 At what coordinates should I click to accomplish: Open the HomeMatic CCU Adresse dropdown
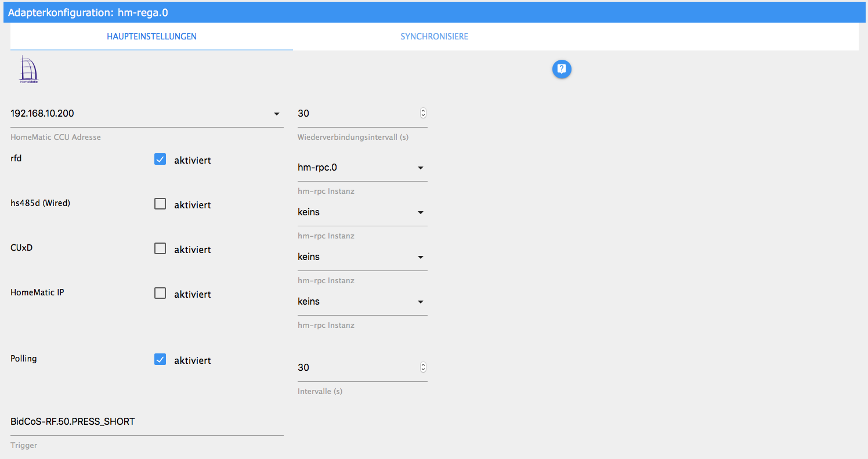tap(147, 114)
